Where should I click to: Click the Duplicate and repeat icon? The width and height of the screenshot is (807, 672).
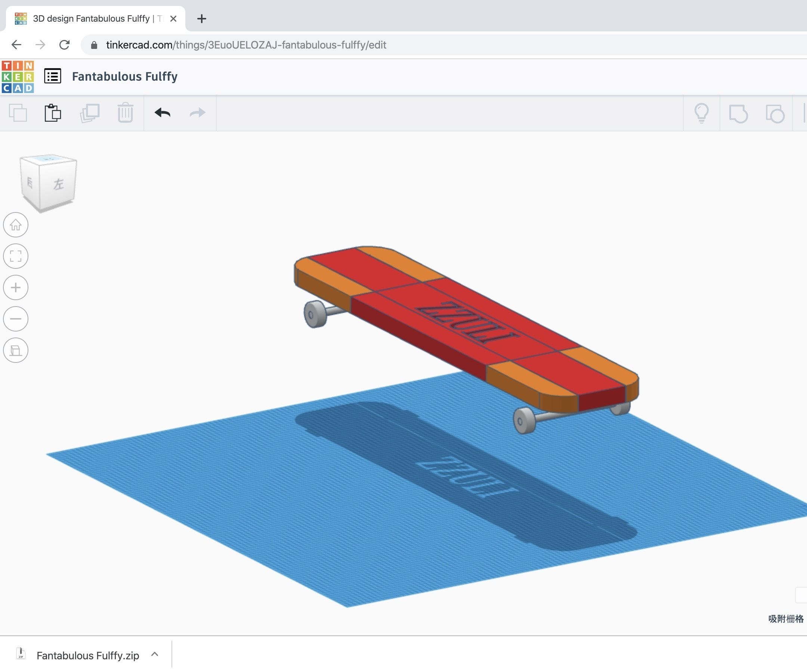[x=90, y=113]
